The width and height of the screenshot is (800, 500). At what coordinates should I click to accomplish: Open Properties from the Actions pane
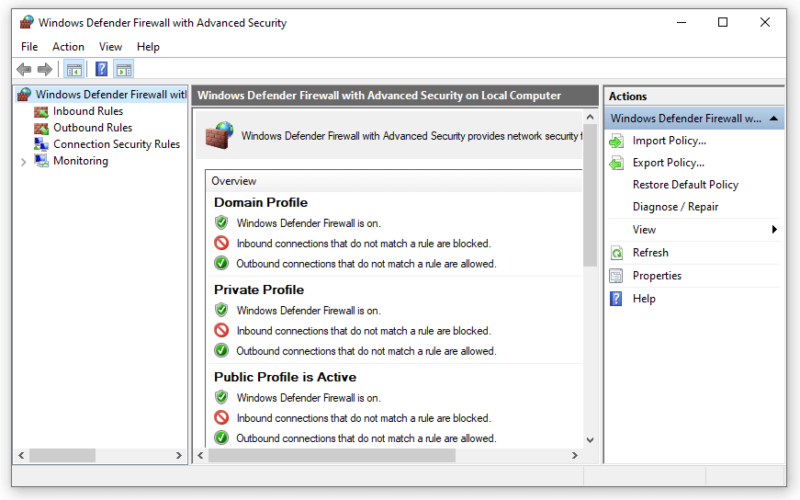[657, 276]
